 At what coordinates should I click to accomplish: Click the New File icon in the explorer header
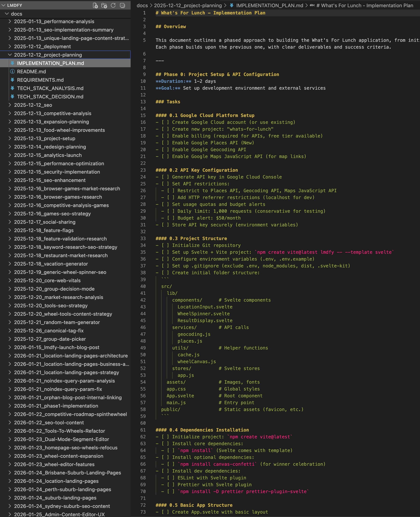pyautogui.click(x=95, y=5)
